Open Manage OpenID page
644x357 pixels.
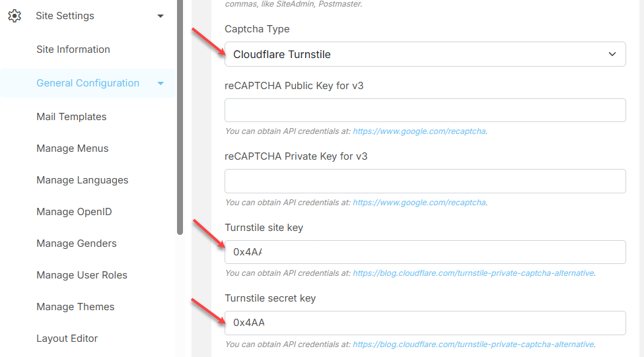point(74,212)
